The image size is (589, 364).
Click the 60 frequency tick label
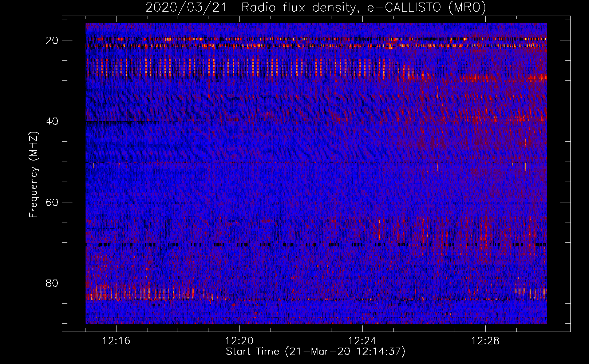(x=52, y=202)
